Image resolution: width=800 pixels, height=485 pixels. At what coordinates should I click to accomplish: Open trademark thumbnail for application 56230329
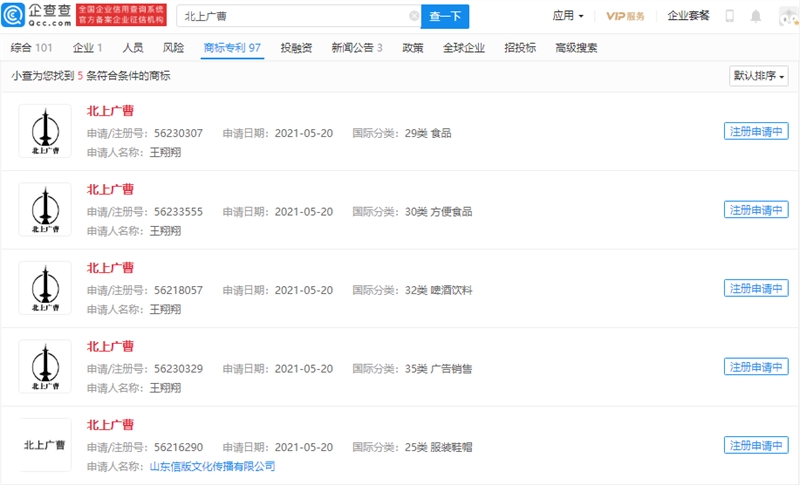coord(45,367)
